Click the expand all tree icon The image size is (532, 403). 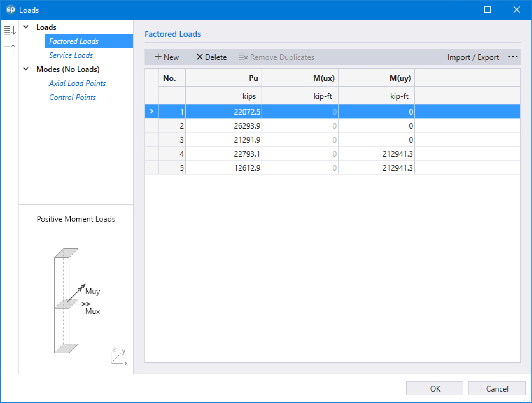click(x=10, y=30)
